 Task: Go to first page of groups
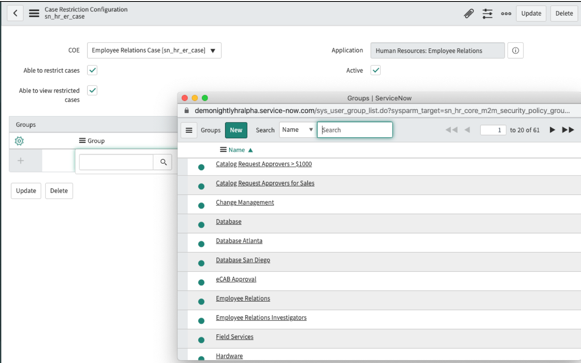click(x=451, y=130)
